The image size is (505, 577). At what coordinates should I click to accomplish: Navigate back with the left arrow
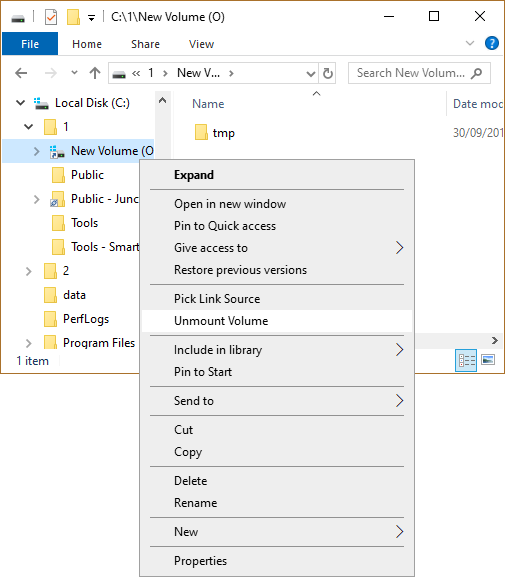(21, 73)
